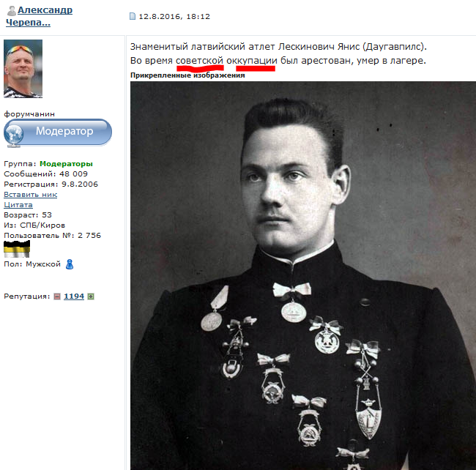476x470 pixels.
Task: Click the globe icon on Модератор badge
Action: click(x=14, y=135)
